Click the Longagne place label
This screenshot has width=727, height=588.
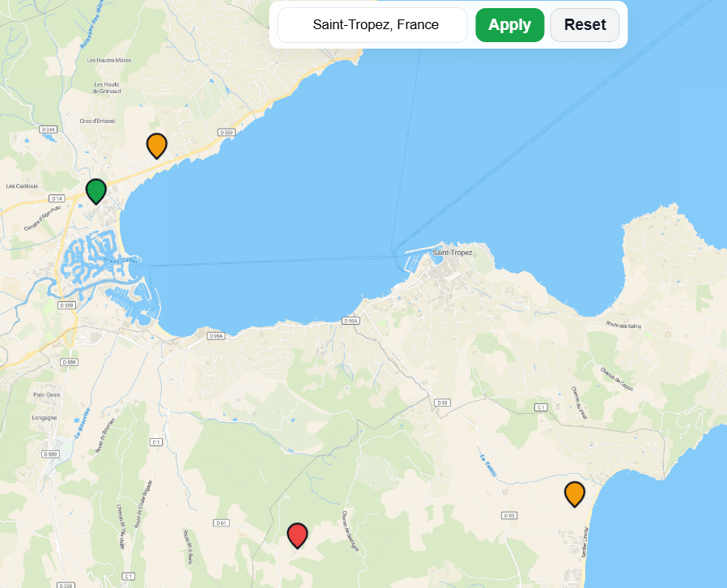click(45, 418)
